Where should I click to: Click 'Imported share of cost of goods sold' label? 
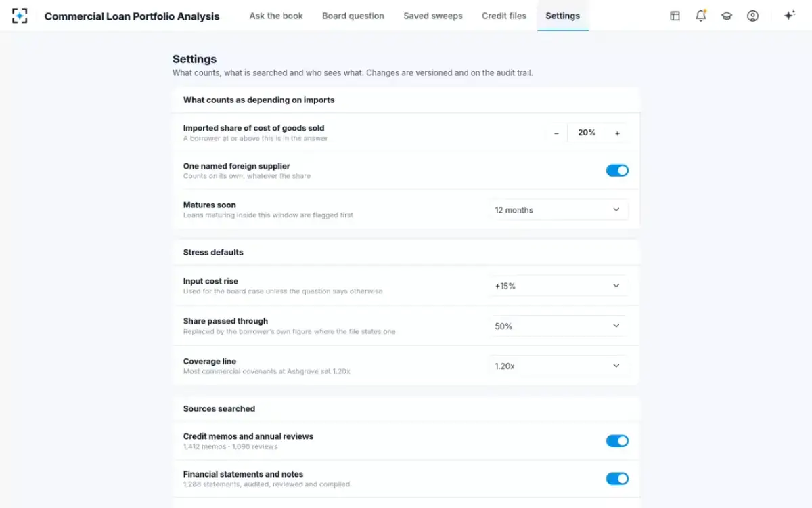254,128
